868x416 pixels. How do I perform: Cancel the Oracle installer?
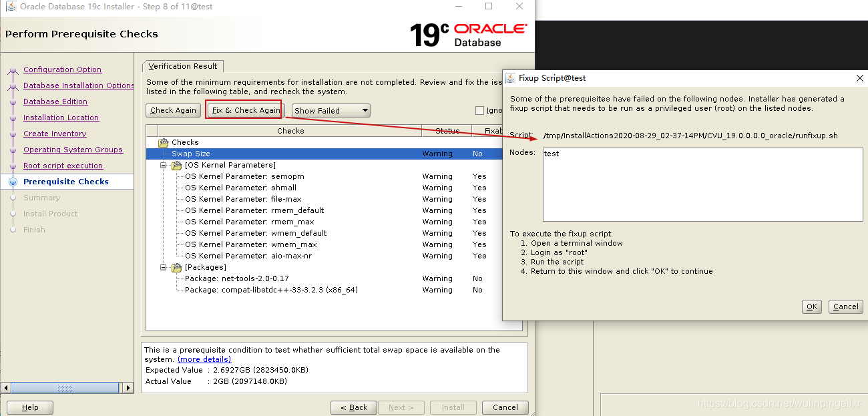tap(505, 407)
